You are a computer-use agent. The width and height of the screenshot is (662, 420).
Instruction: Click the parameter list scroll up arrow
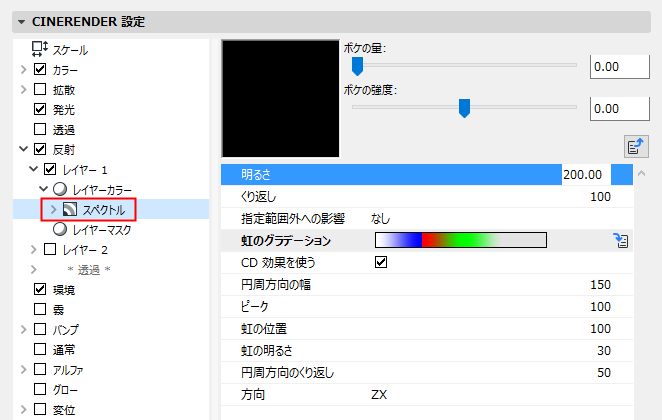click(x=641, y=173)
